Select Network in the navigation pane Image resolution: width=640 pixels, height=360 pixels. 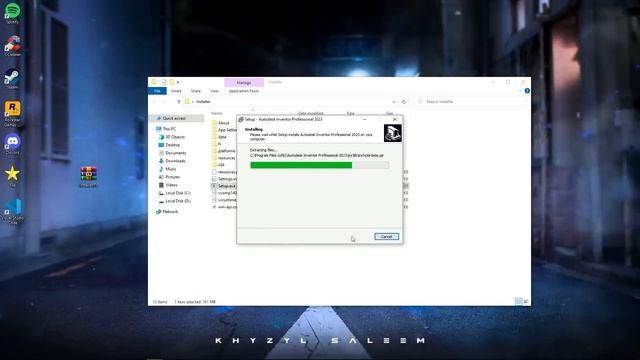tap(167, 212)
